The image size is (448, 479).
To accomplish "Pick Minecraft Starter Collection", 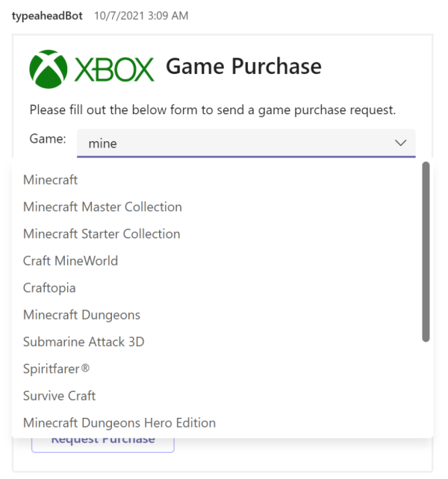I will click(102, 234).
